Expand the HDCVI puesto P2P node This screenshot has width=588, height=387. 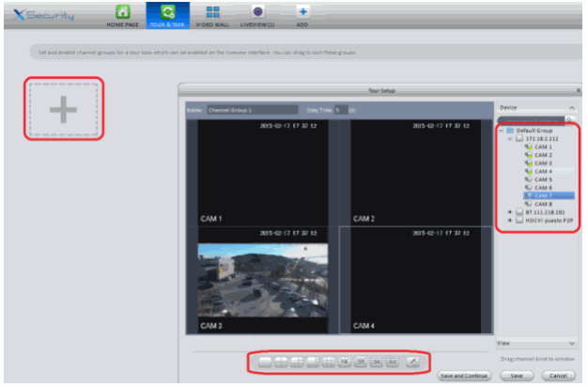point(510,221)
